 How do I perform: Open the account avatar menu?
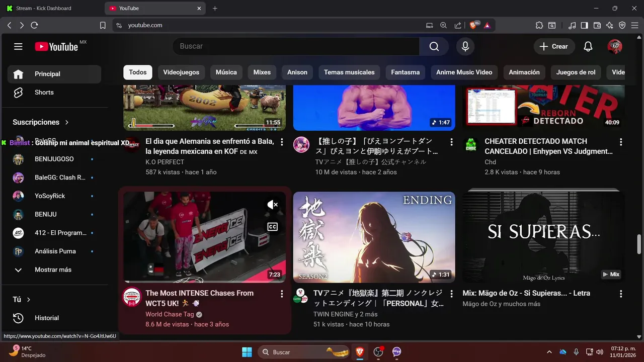(x=615, y=46)
